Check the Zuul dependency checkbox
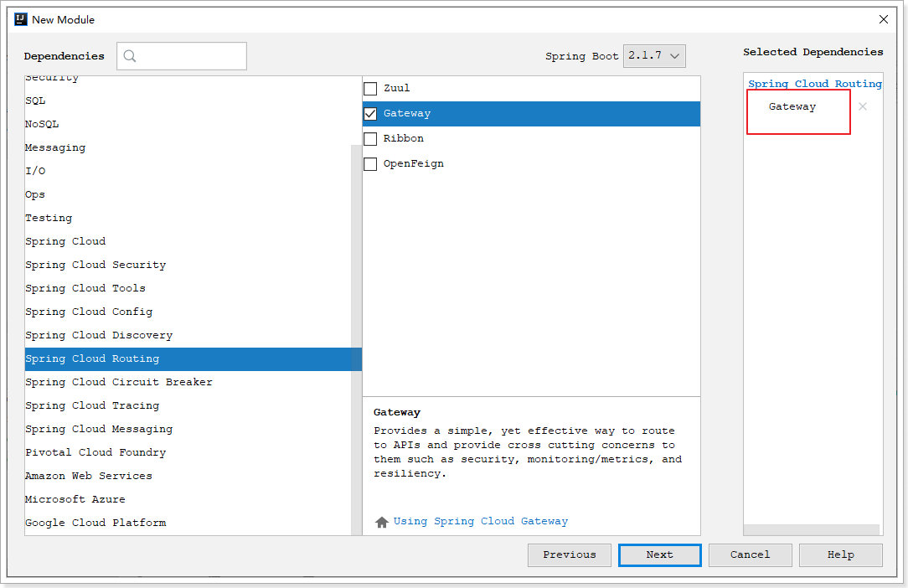This screenshot has width=908, height=588. click(x=370, y=88)
